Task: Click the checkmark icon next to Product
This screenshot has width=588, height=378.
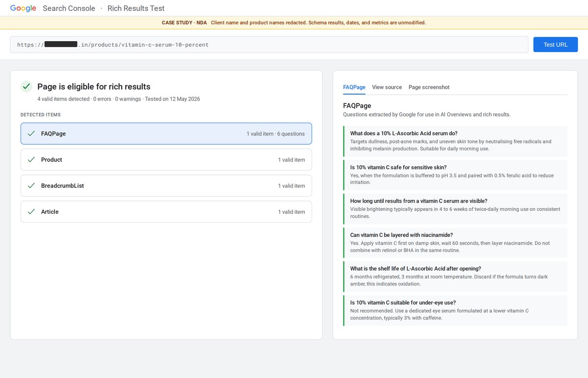Action: click(31, 160)
